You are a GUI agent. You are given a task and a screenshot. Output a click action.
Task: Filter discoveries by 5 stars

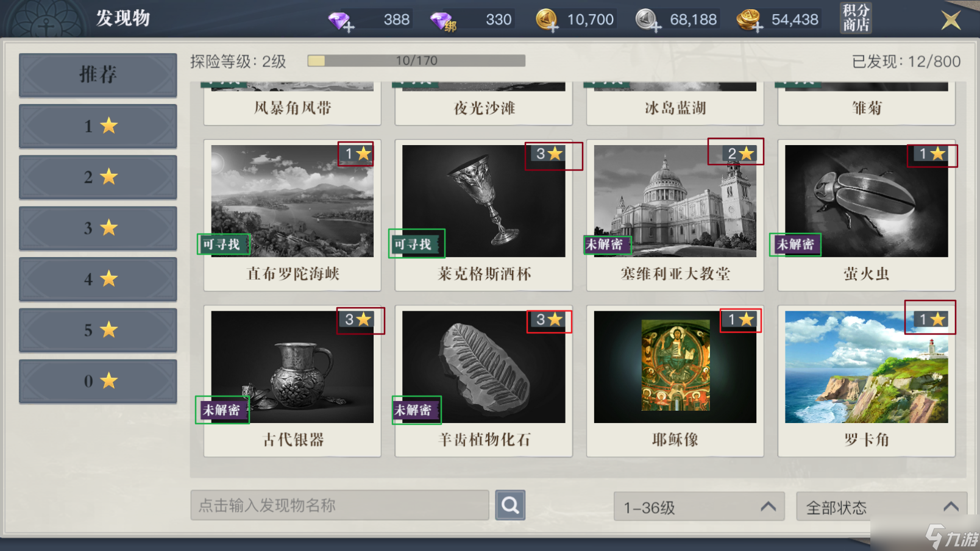click(98, 330)
